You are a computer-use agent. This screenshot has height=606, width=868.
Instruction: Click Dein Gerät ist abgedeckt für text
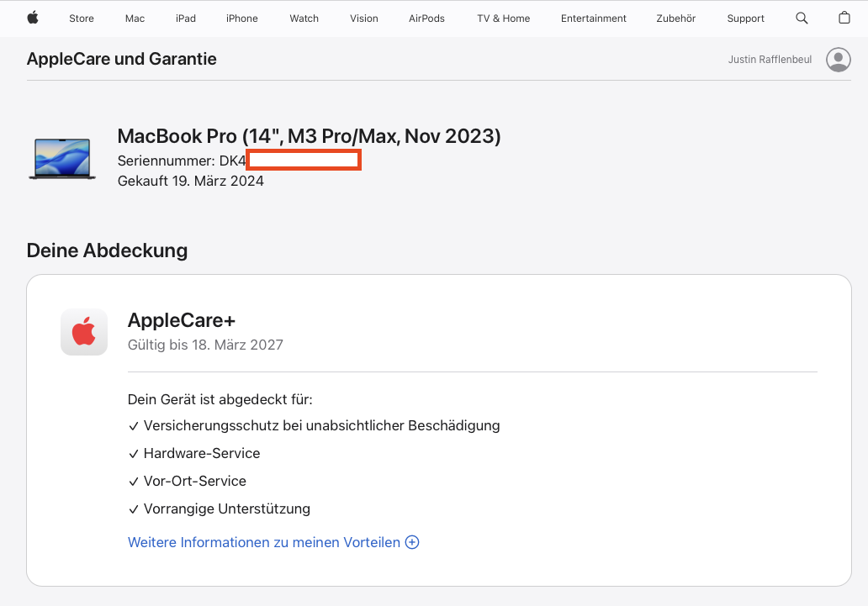click(220, 399)
